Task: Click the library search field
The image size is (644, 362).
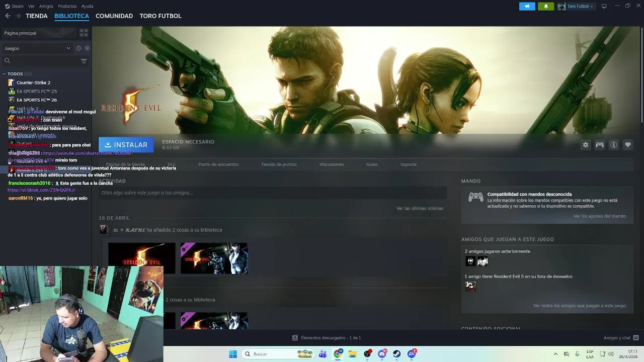Action: click(40, 61)
